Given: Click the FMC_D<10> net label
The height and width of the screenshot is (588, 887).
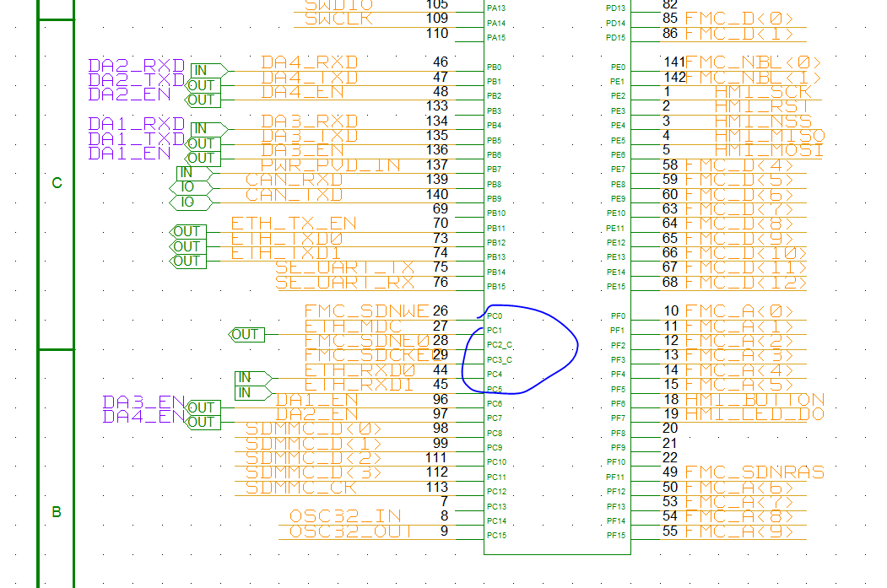Looking at the screenshot, I should tap(746, 253).
